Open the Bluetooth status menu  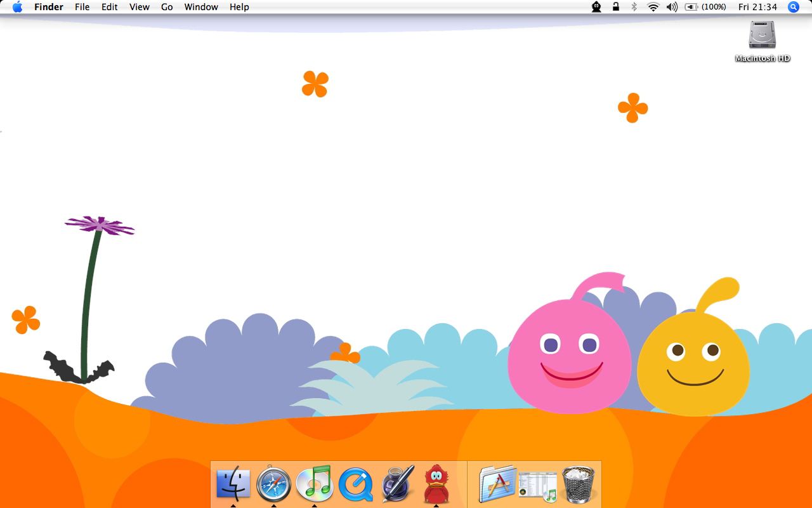(634, 7)
